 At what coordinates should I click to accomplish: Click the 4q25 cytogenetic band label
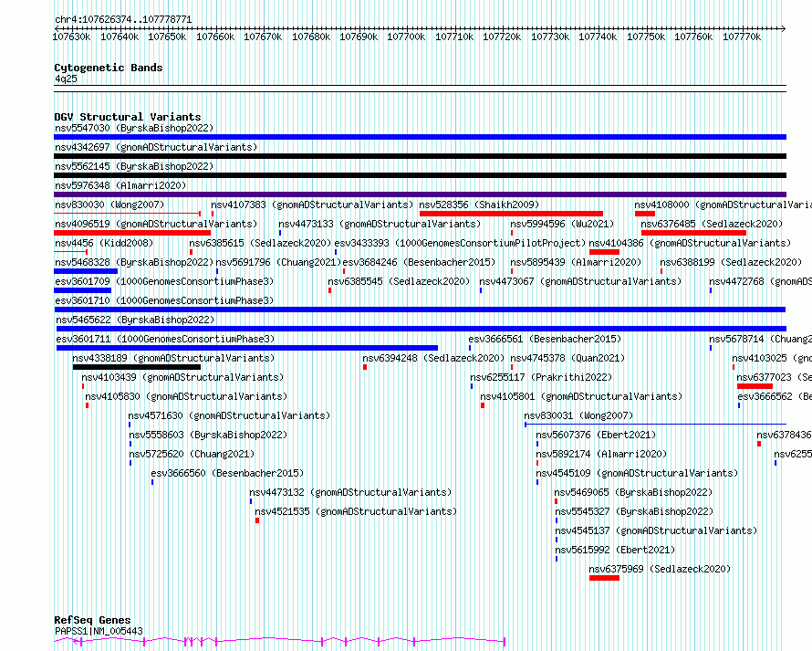[x=66, y=79]
